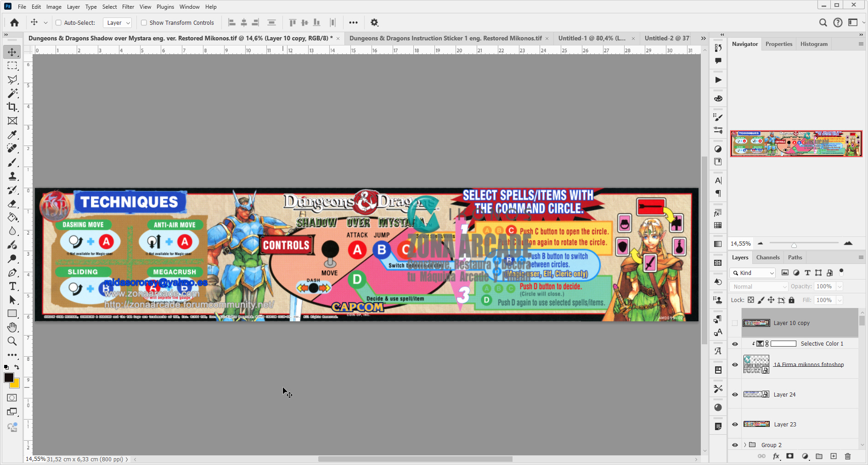
Task: Open the blend mode Normal dropdown
Action: (x=759, y=286)
